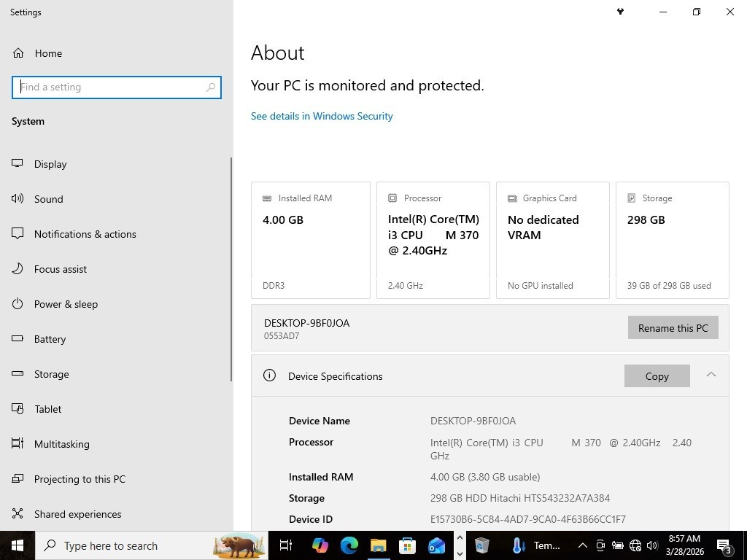
Task: Open the Windows Start menu
Action: (x=18, y=545)
